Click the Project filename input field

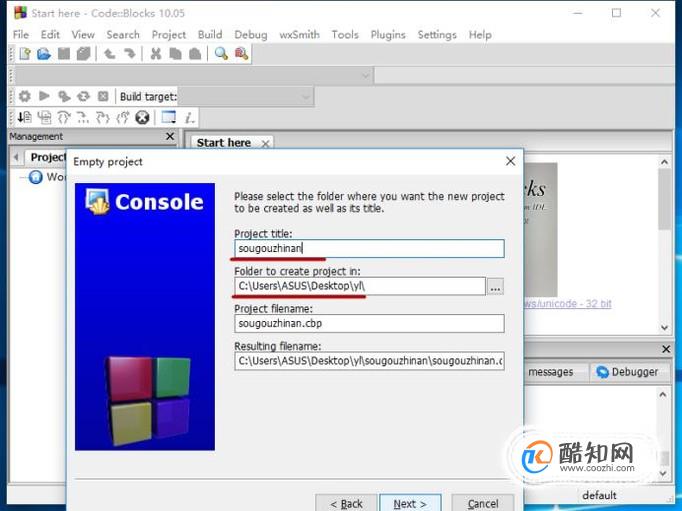[369, 324]
